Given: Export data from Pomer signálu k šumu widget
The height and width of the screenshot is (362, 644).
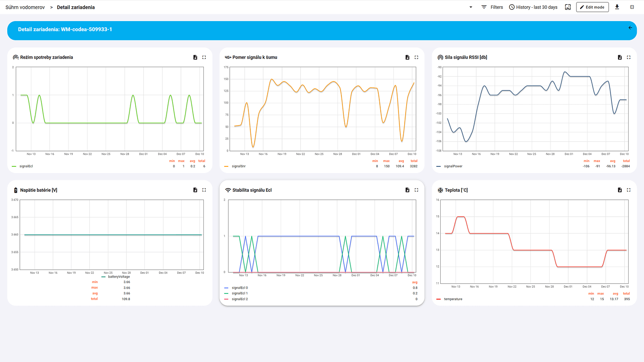Looking at the screenshot, I should click(x=407, y=57).
